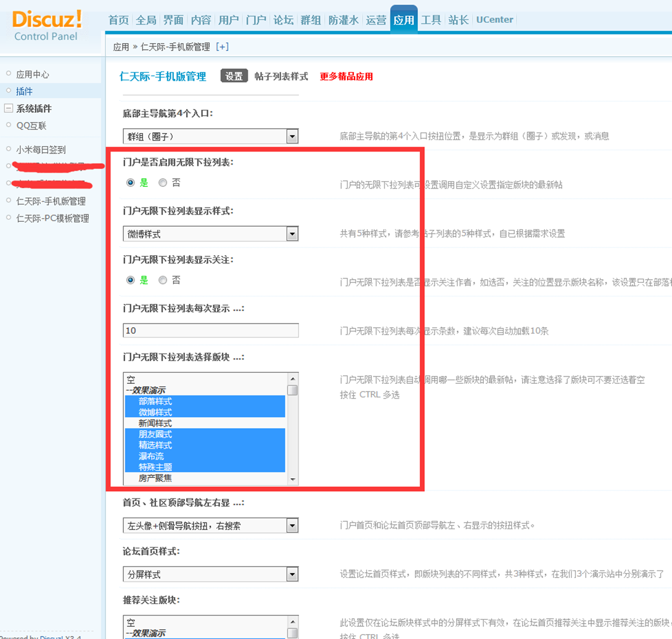Screen dimensions: 672x639
Task: Open the 群组 top menu
Action: click(311, 20)
